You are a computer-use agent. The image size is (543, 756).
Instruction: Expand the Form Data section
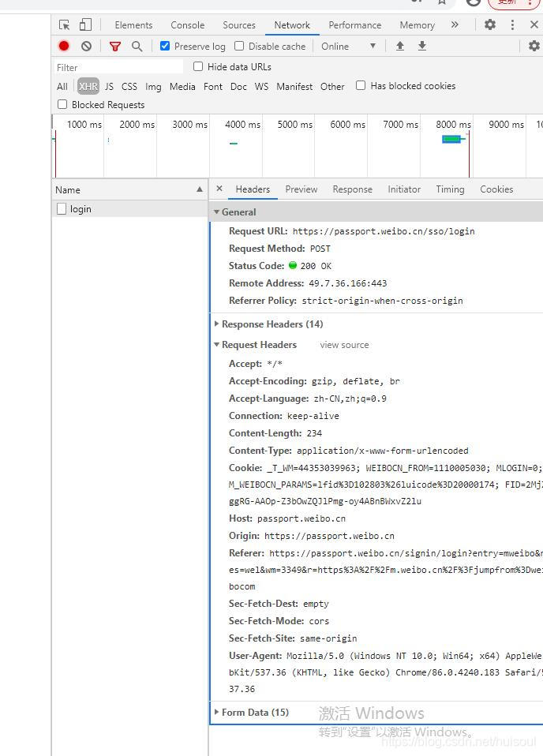(x=254, y=713)
